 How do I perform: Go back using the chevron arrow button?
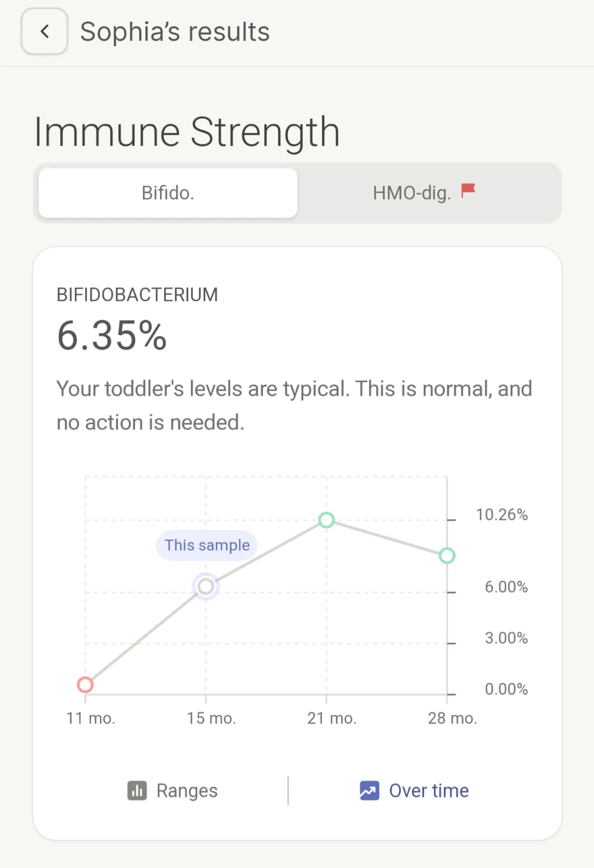(x=45, y=32)
